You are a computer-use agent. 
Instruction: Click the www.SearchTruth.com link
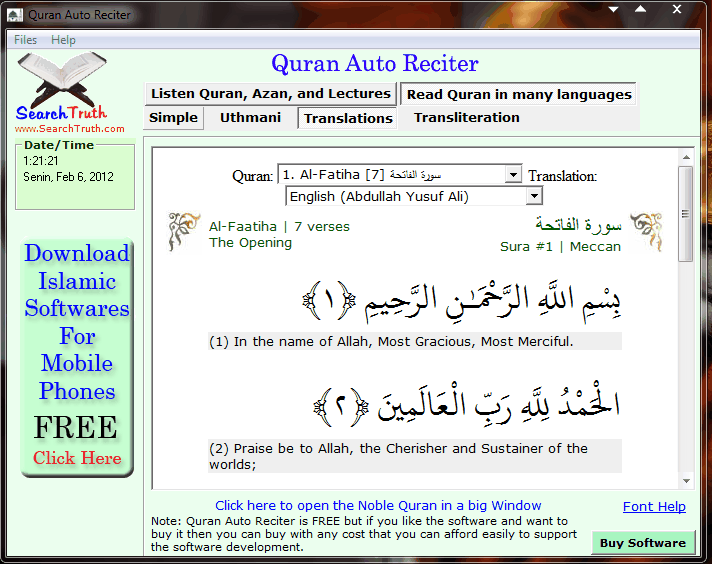click(69, 129)
